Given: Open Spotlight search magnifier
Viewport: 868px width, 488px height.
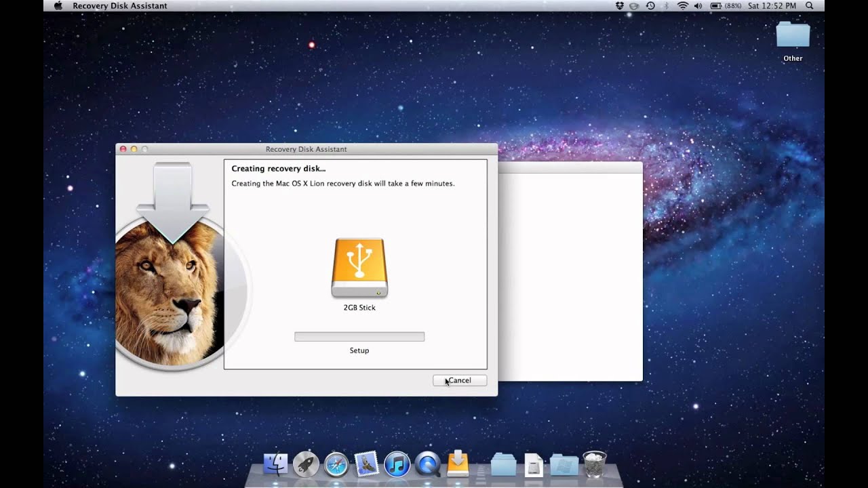Looking at the screenshot, I should point(809,5).
